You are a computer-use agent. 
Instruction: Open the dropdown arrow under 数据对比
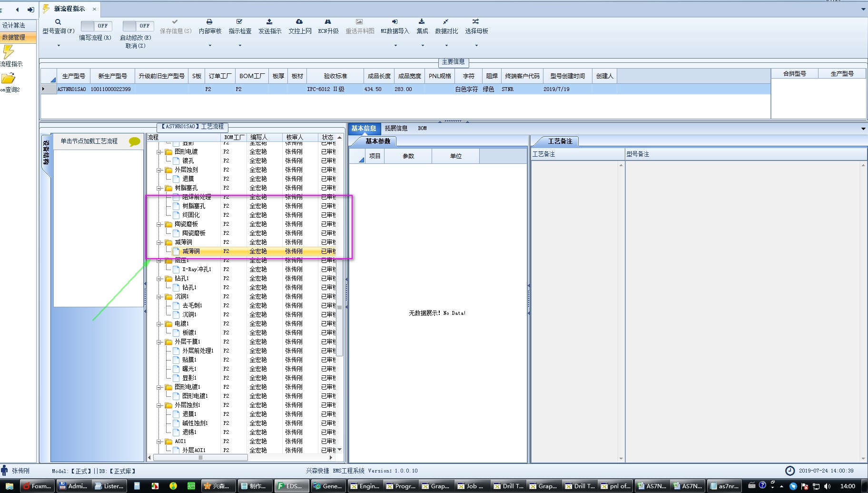(446, 46)
